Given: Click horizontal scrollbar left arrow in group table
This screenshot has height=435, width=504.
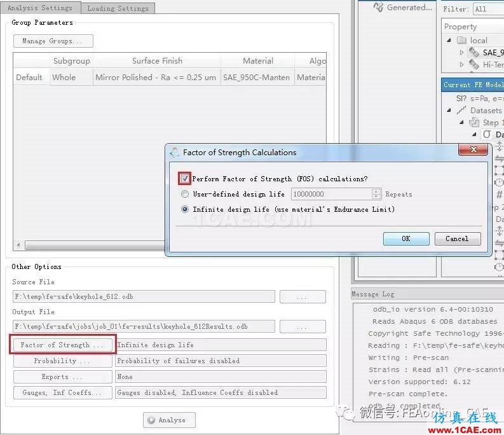Looking at the screenshot, I should [x=18, y=245].
